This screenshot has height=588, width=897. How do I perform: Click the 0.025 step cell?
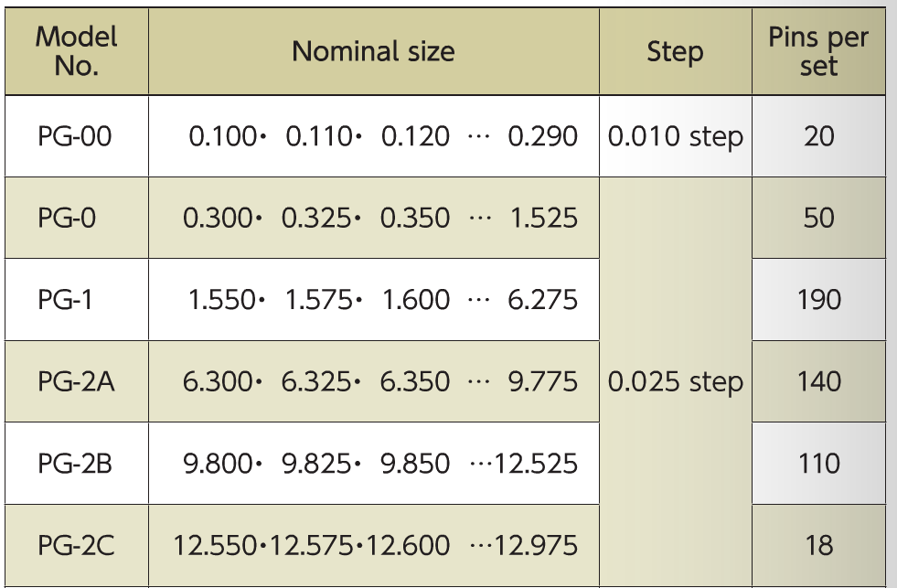tap(676, 382)
